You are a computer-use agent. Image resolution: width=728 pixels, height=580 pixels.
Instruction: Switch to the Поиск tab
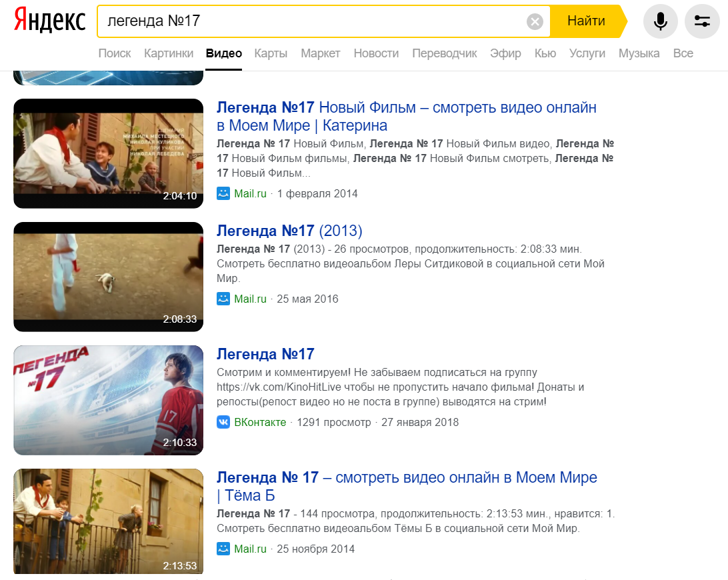pyautogui.click(x=115, y=53)
